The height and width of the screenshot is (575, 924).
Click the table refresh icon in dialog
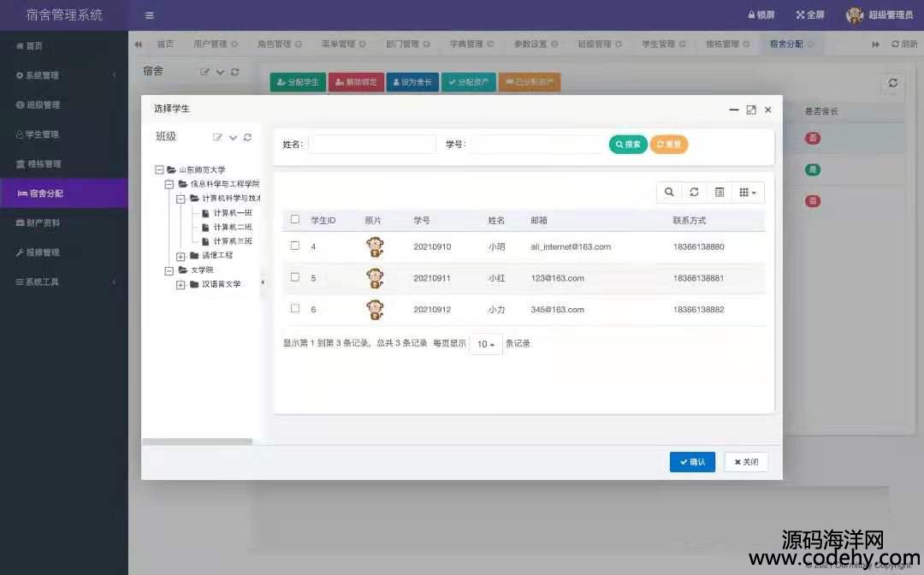694,192
